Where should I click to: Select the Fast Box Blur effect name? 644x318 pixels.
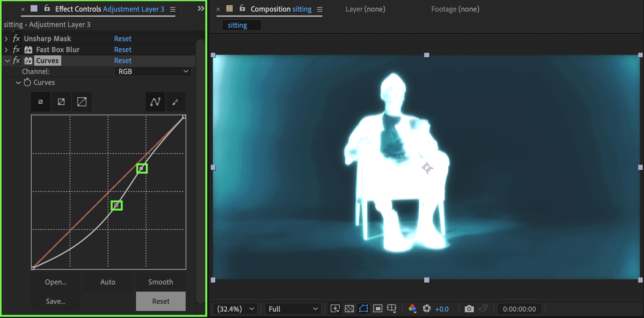[58, 50]
